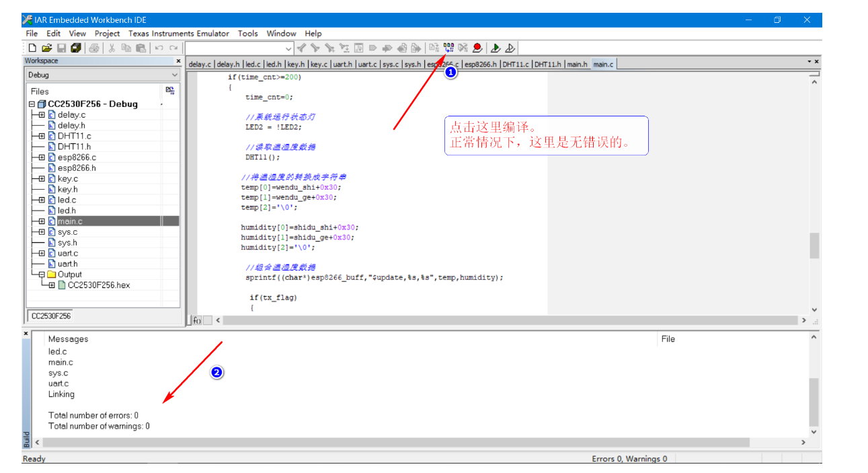Viewport: 868px width, 473px height.
Task: Click the Find Next toolbar icon
Action: (315, 48)
